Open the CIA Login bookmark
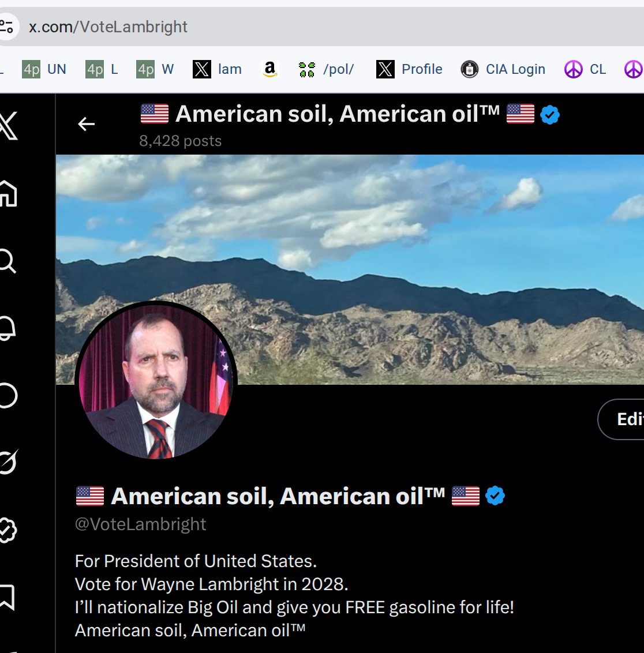 click(x=503, y=69)
